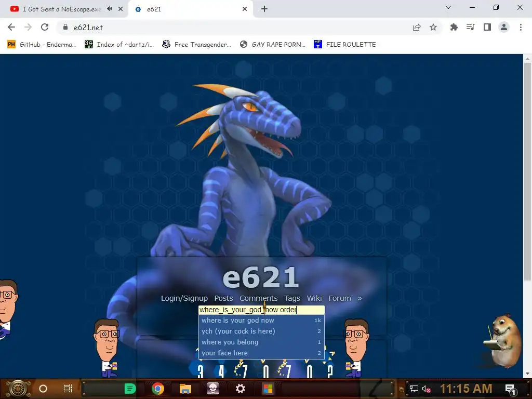Expand more navigation links with »

point(360,298)
